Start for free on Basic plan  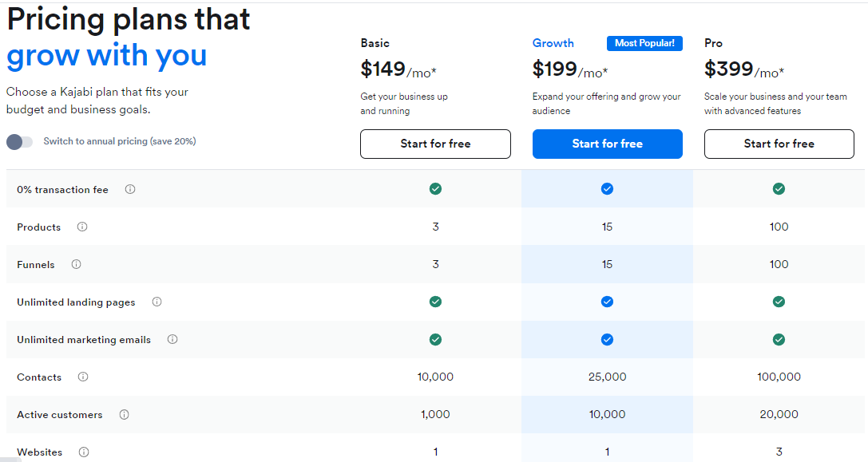(x=435, y=144)
